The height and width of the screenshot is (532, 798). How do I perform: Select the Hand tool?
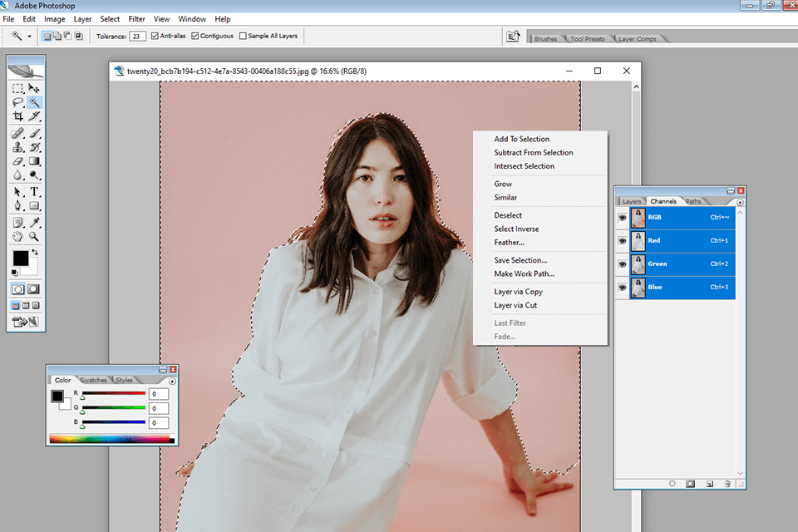point(17,236)
